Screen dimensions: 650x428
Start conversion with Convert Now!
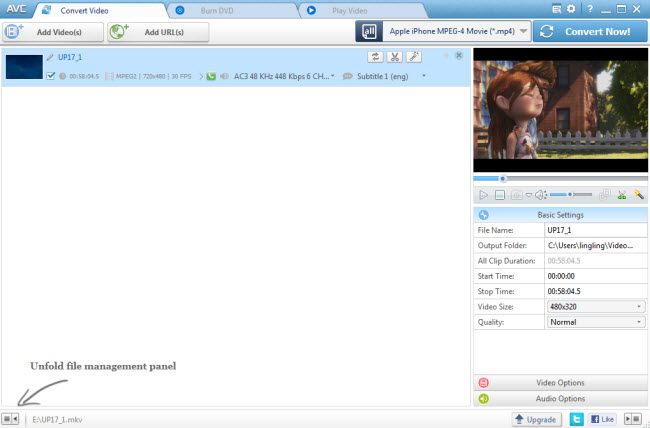tap(590, 32)
